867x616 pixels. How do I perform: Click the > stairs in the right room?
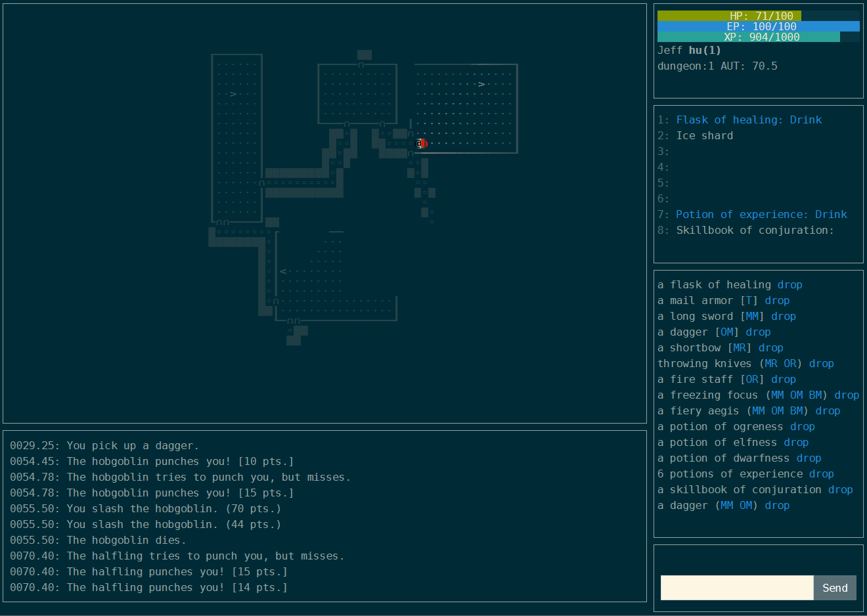click(x=481, y=84)
